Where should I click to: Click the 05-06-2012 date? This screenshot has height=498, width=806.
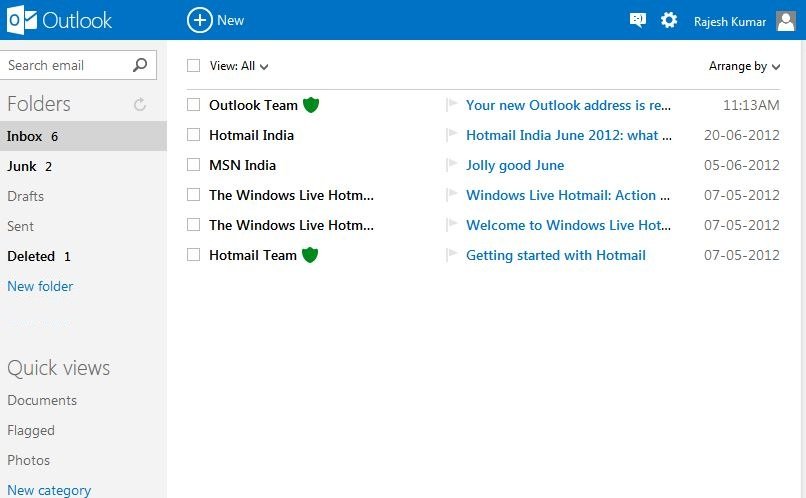point(742,165)
